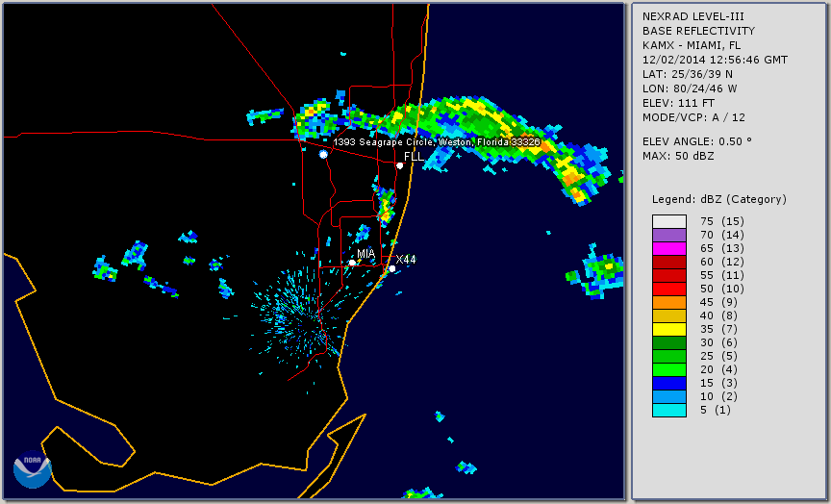
Task: Click the Weston address location marker dot
Action: click(323, 154)
